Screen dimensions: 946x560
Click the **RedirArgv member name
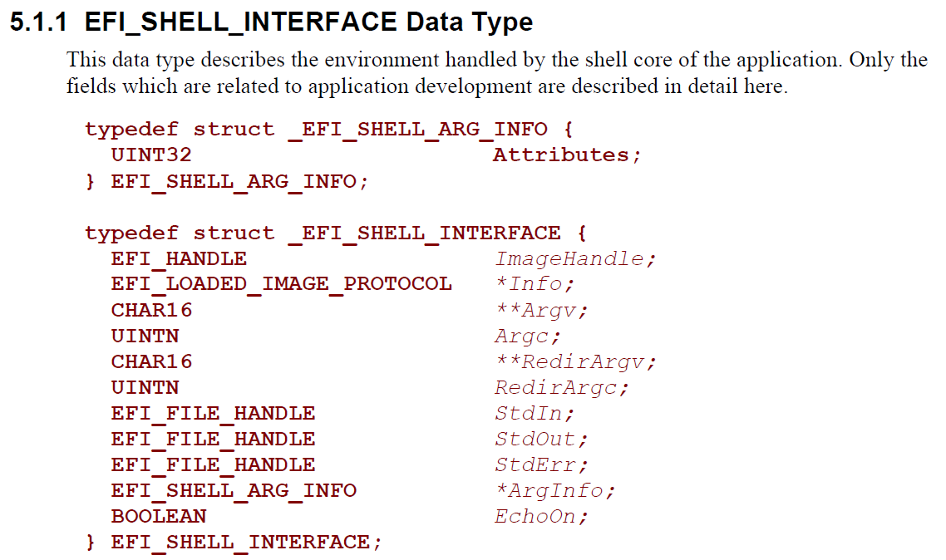(x=569, y=361)
